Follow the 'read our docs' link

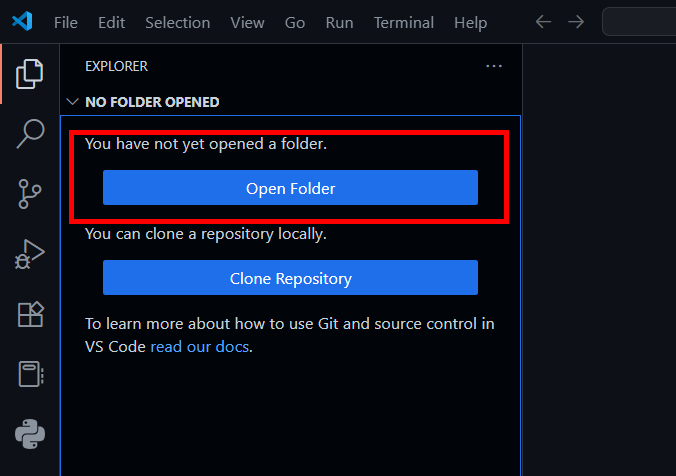[x=199, y=347]
